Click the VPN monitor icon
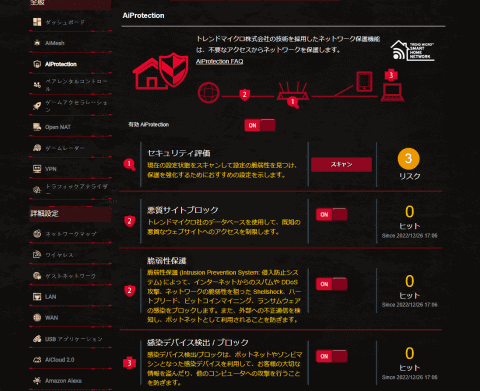This screenshot has height=391, width=480. click(37, 169)
